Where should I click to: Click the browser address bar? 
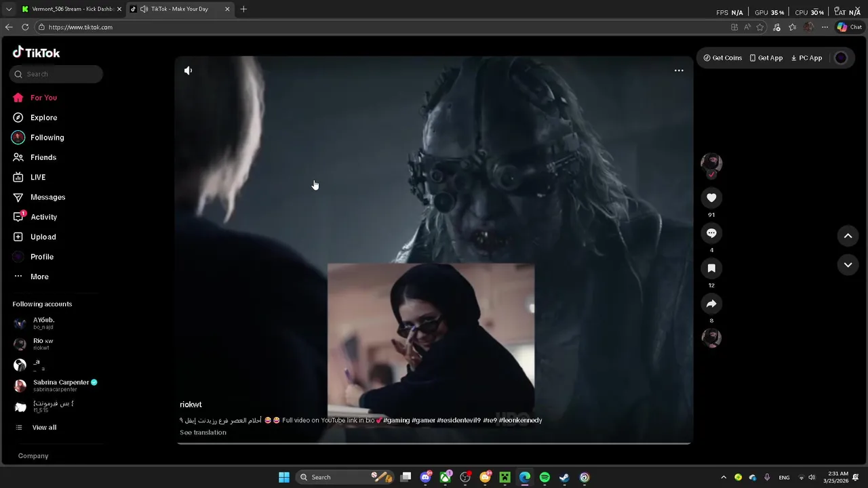click(x=380, y=27)
